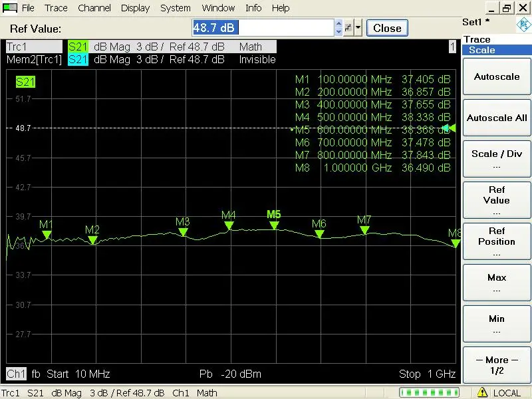Click the Rohde & Schwarz logo icon
Image resolution: width=532 pixels, height=399 pixels.
click(523, 25)
